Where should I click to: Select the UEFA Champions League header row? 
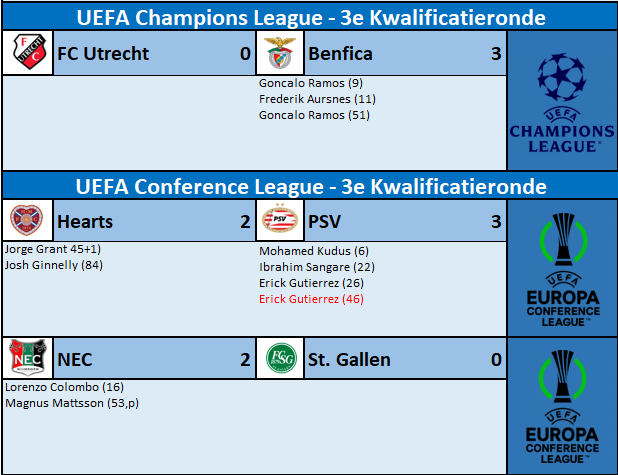click(309, 17)
